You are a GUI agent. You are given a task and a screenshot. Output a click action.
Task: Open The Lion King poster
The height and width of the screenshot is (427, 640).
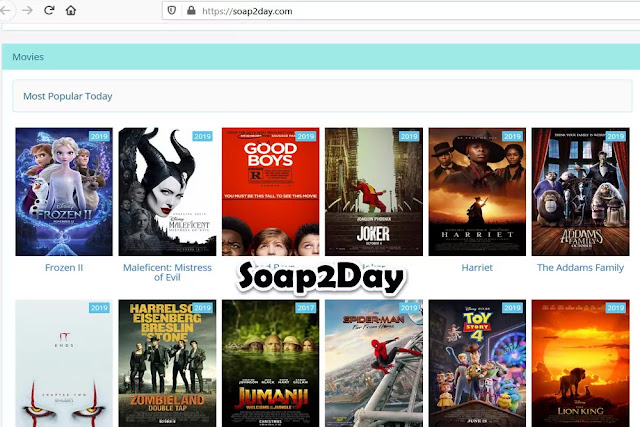point(580,363)
